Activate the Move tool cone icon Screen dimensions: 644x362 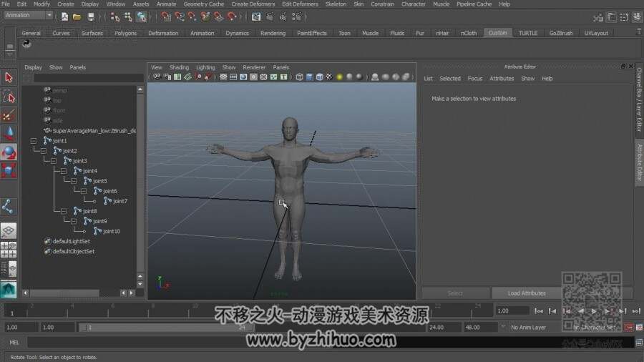tap(9, 134)
